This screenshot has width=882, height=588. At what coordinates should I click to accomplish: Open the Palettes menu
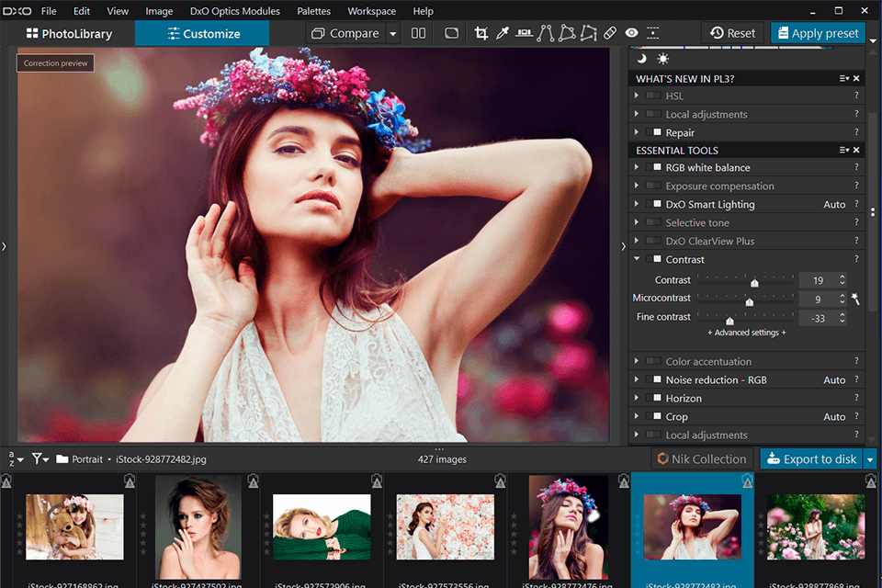(x=313, y=11)
